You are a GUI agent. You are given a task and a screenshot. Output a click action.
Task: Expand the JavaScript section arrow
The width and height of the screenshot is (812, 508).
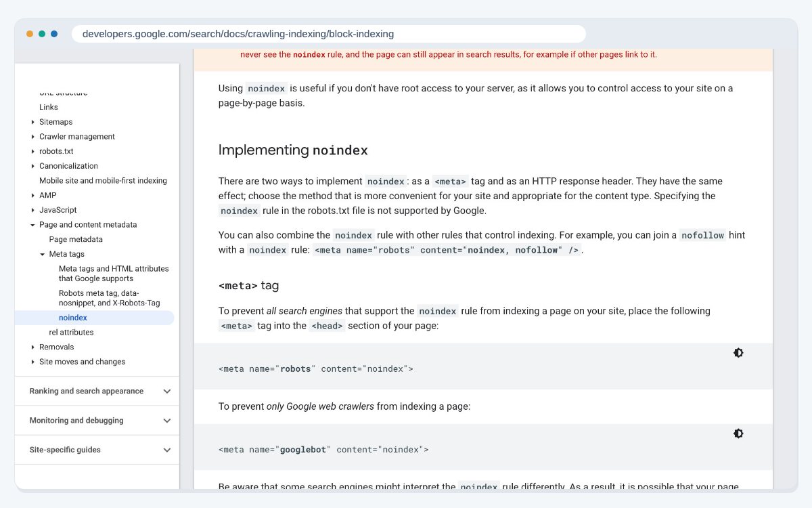click(x=33, y=210)
